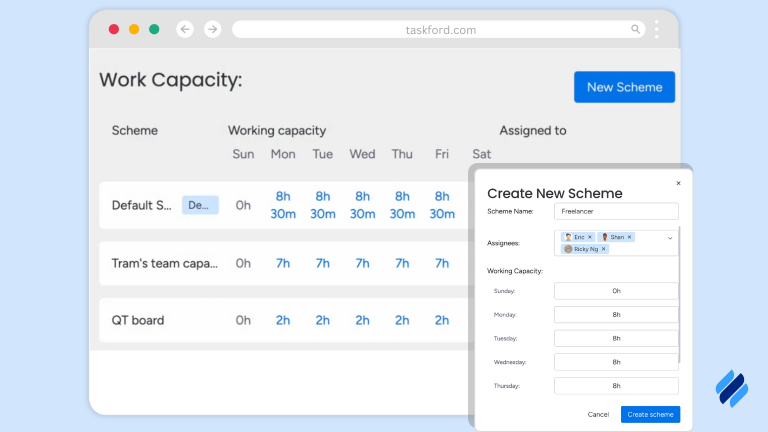Click the taskford.com address bar
This screenshot has width=768, height=432.
[438, 29]
